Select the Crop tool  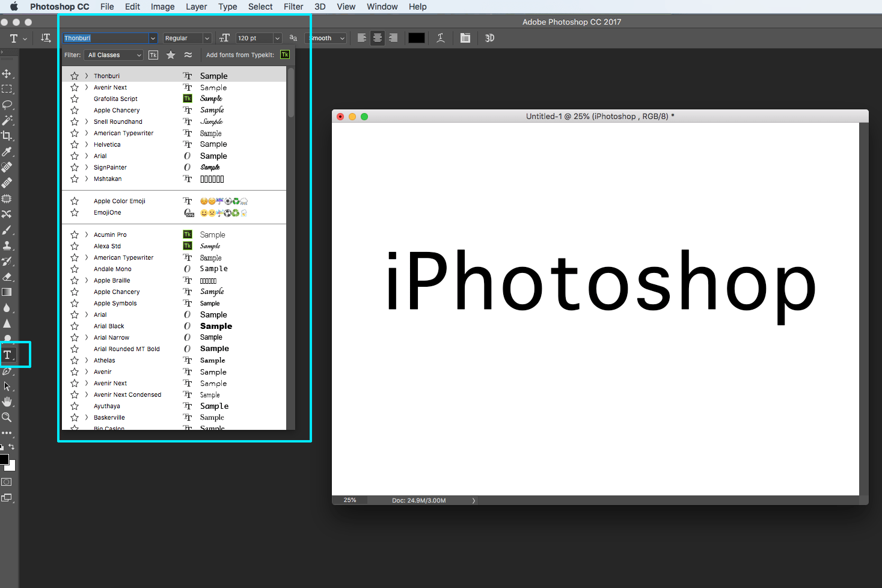tap(7, 136)
